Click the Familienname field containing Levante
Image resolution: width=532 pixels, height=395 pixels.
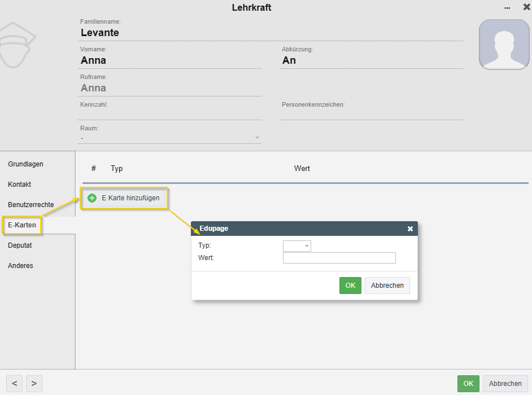pos(271,33)
